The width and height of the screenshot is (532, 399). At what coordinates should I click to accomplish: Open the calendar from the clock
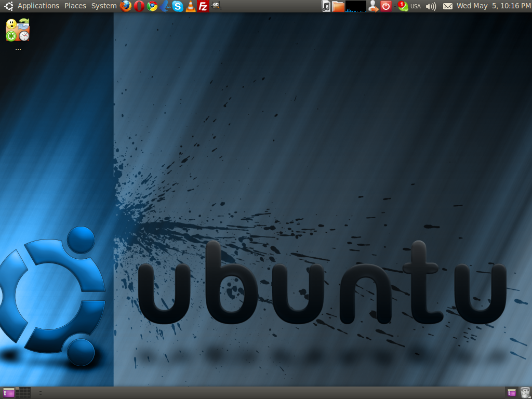tap(494, 6)
